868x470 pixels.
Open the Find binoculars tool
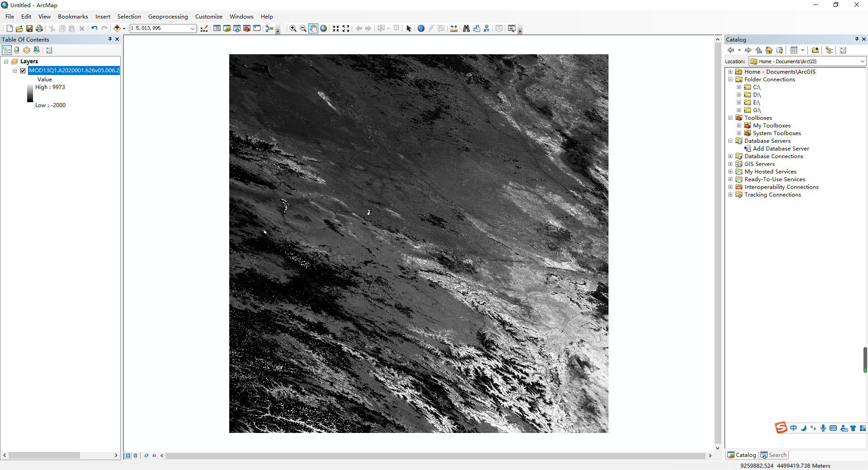pyautogui.click(x=466, y=28)
